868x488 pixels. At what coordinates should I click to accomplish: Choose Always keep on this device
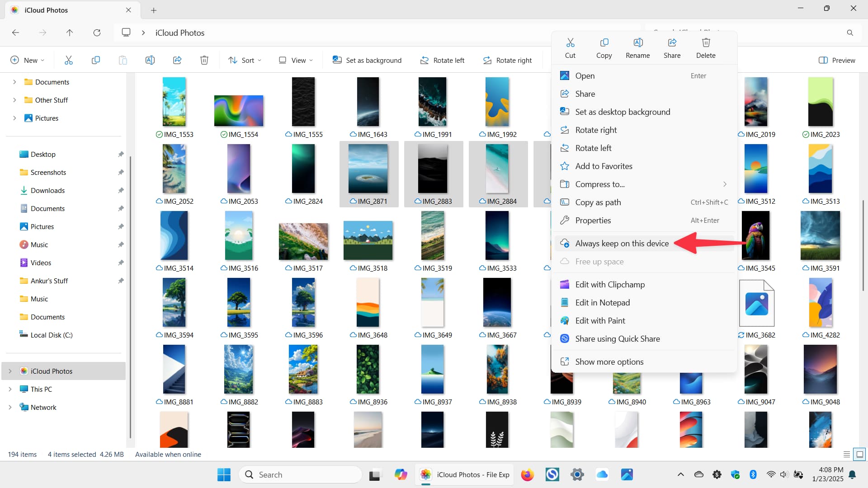pos(644,243)
